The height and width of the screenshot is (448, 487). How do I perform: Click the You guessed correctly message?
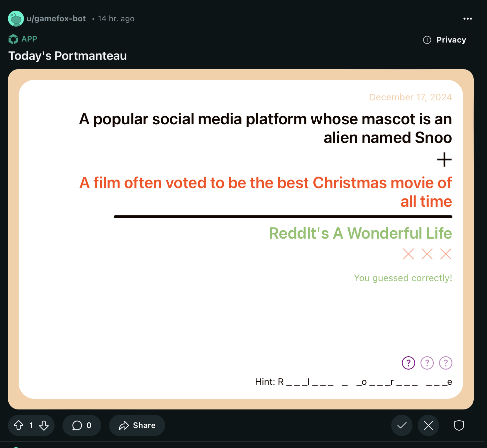[403, 278]
